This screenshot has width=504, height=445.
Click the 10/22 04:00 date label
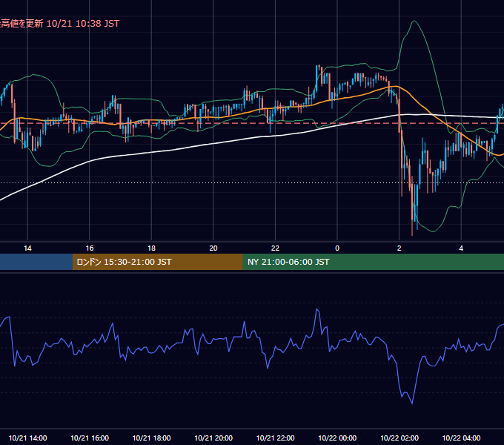click(x=461, y=438)
